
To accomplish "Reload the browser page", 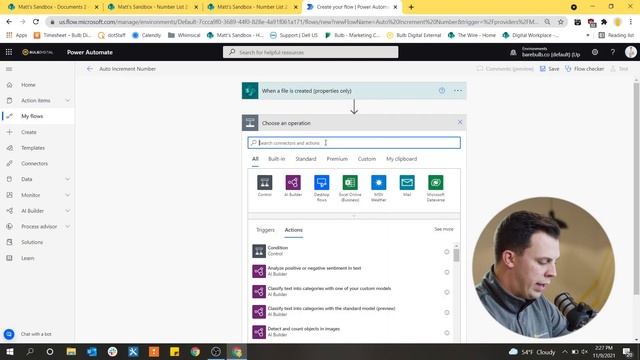I will (36, 22).
